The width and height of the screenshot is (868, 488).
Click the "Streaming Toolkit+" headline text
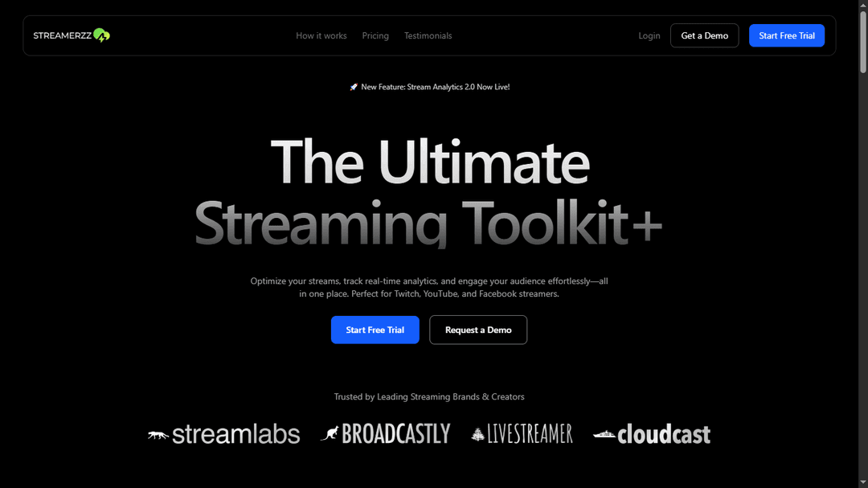(428, 223)
